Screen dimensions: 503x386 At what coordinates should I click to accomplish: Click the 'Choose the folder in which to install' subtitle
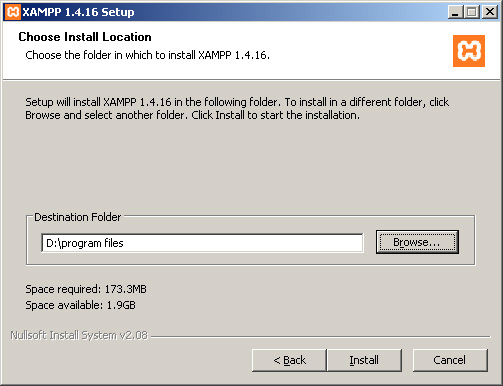[x=147, y=55]
